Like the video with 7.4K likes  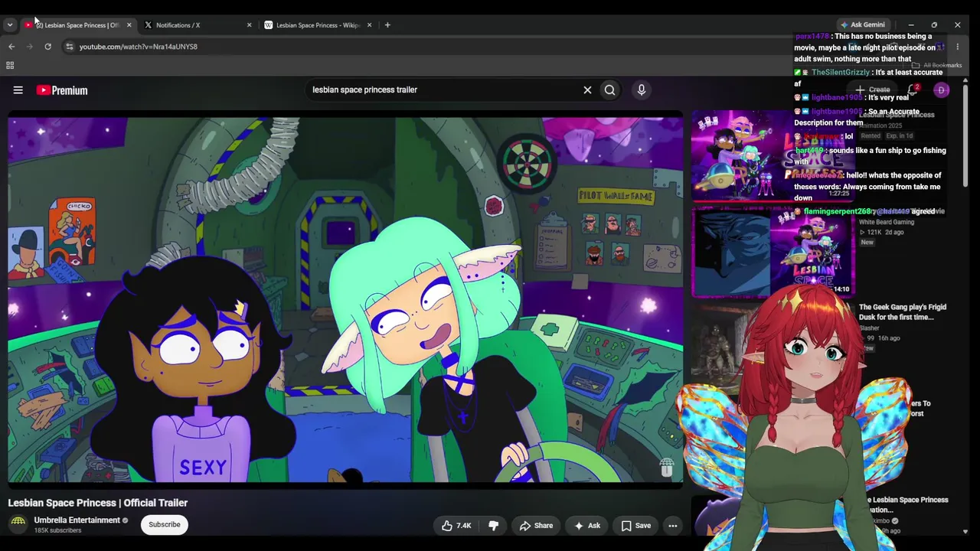(456, 526)
